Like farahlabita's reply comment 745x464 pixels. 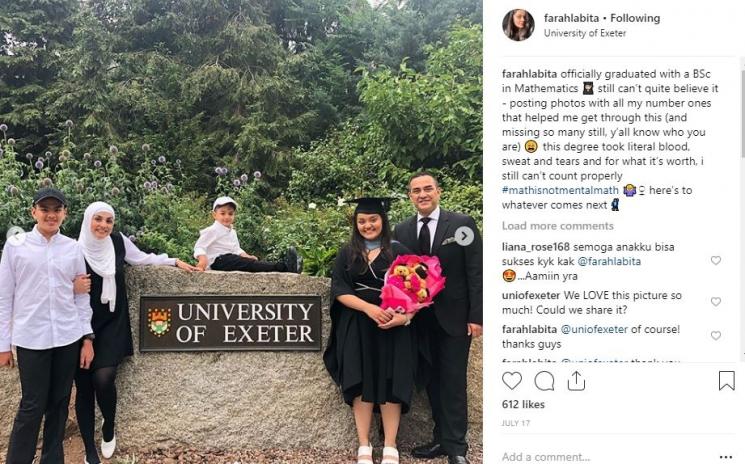click(x=716, y=336)
